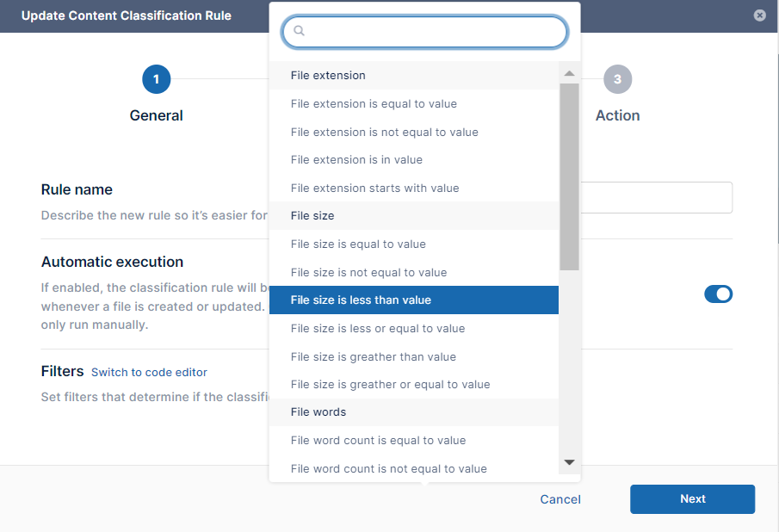The height and width of the screenshot is (532, 779).
Task: Click the search field in dropdown
Action: coord(430,31)
